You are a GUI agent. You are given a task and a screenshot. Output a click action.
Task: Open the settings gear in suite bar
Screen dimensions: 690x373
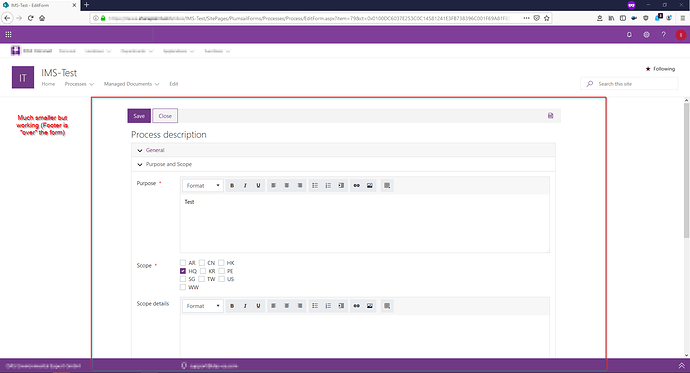click(x=646, y=34)
